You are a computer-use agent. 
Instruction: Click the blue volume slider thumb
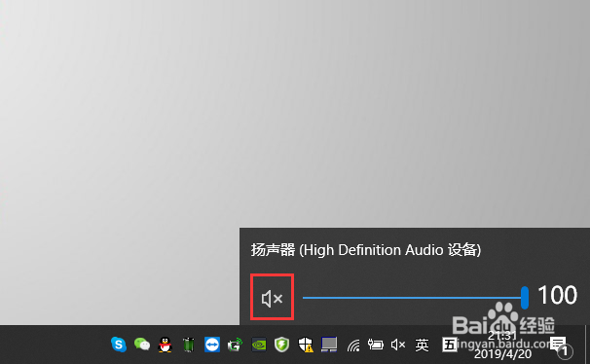point(524,298)
